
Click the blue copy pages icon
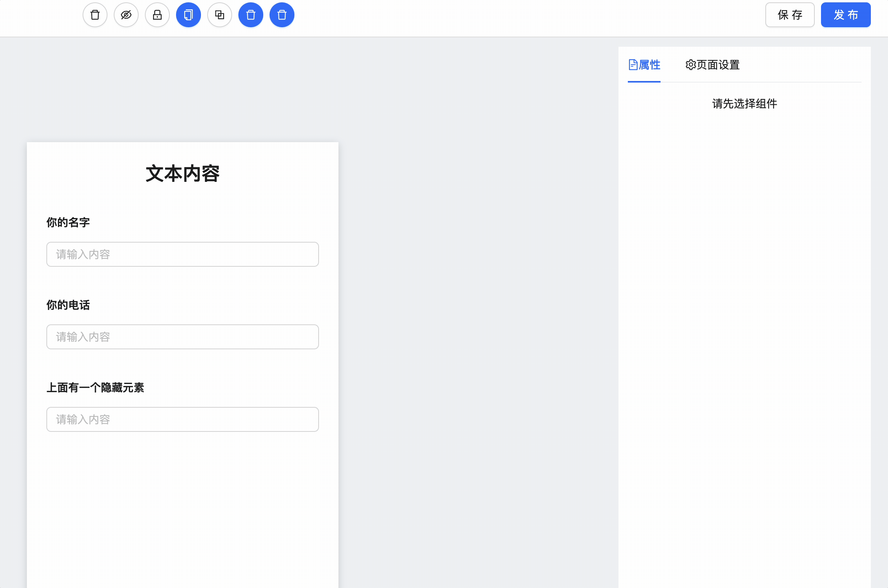click(x=188, y=15)
